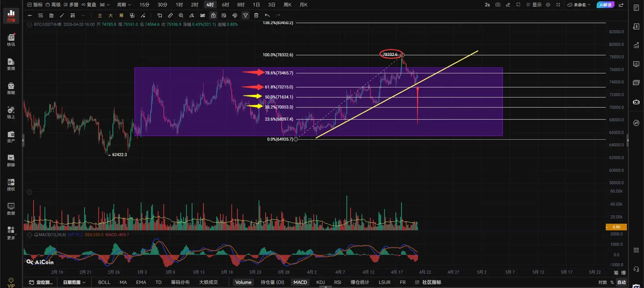Expand the panel handle below indicator bar
Image resolution: width=644 pixels, height=288 pixels.
click(x=326, y=287)
